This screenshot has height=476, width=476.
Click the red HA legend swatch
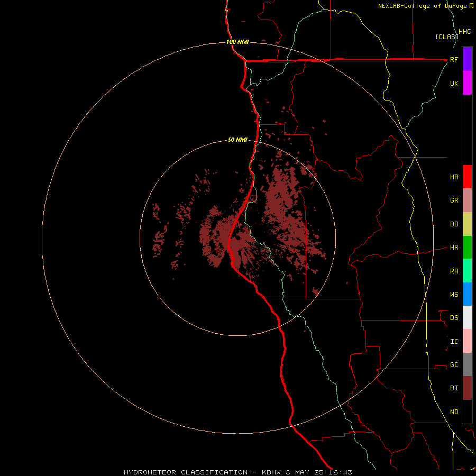pos(467,177)
